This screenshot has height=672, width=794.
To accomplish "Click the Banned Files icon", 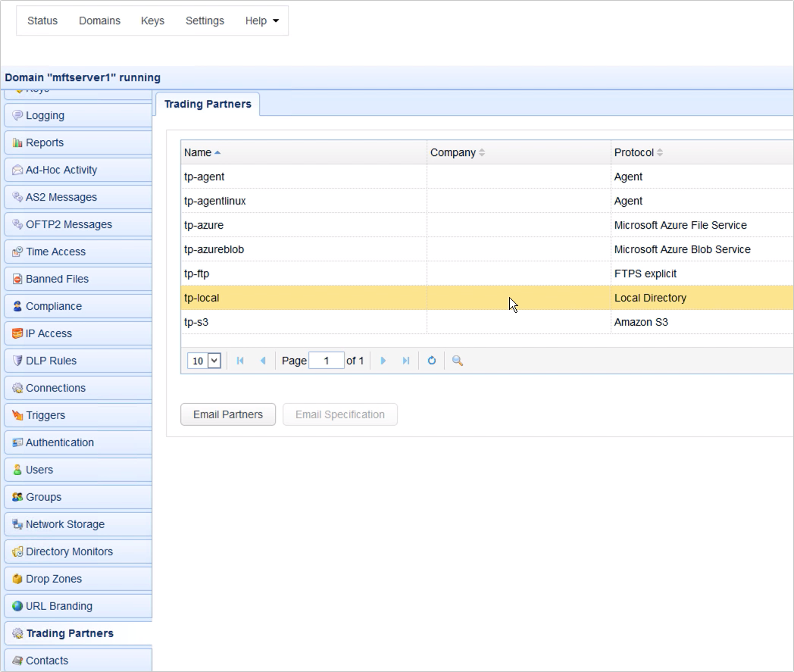I will (17, 279).
